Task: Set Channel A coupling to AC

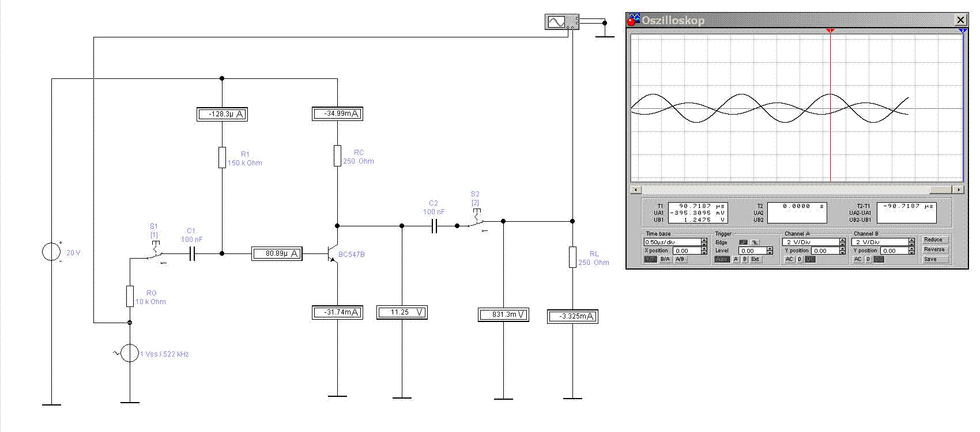Action: [789, 259]
